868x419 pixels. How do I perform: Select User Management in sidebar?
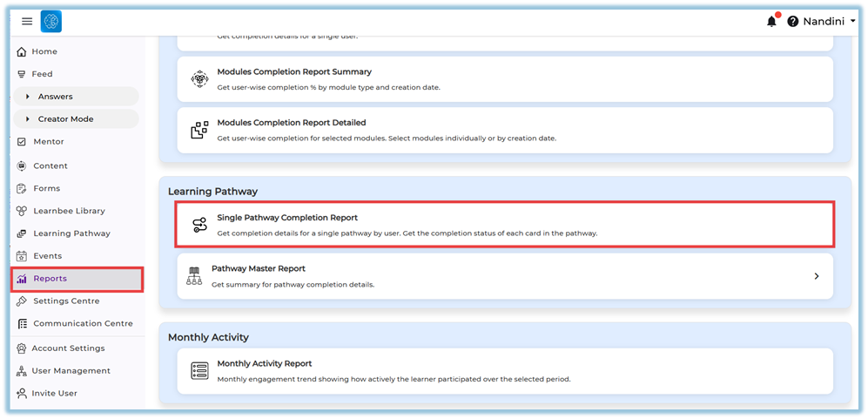click(x=71, y=371)
